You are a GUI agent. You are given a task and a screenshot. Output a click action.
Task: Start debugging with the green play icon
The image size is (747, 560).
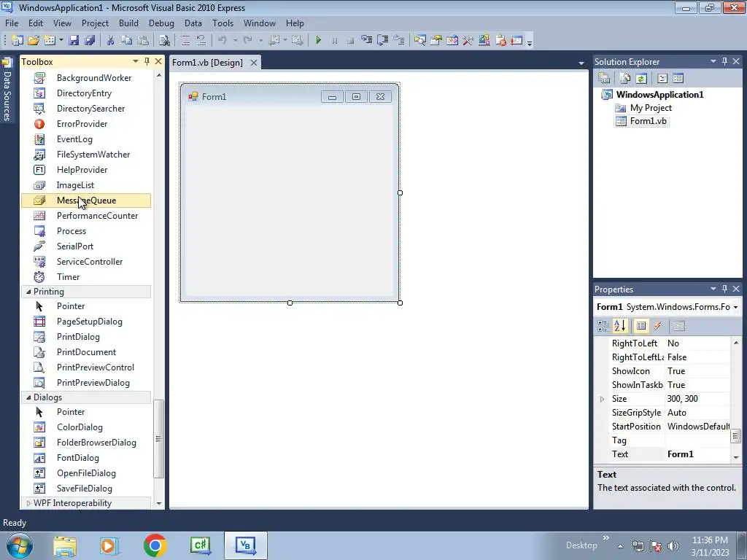(318, 41)
